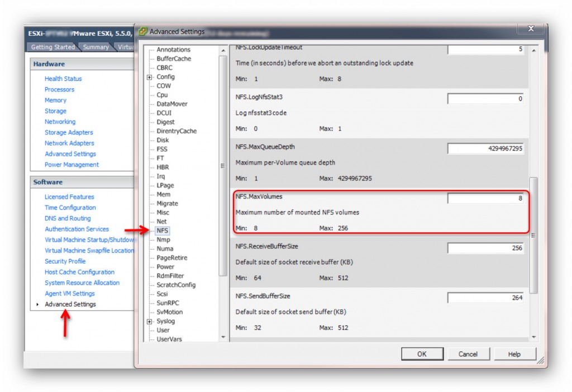Select DataMover tree entry
Viewport: 572px width, 392px height.
(x=172, y=104)
